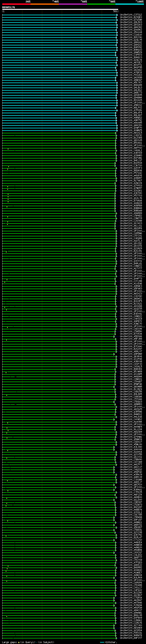146x644 pixels.
Task: Click the UniRef100_A6FF43 label
Action: (131, 148)
